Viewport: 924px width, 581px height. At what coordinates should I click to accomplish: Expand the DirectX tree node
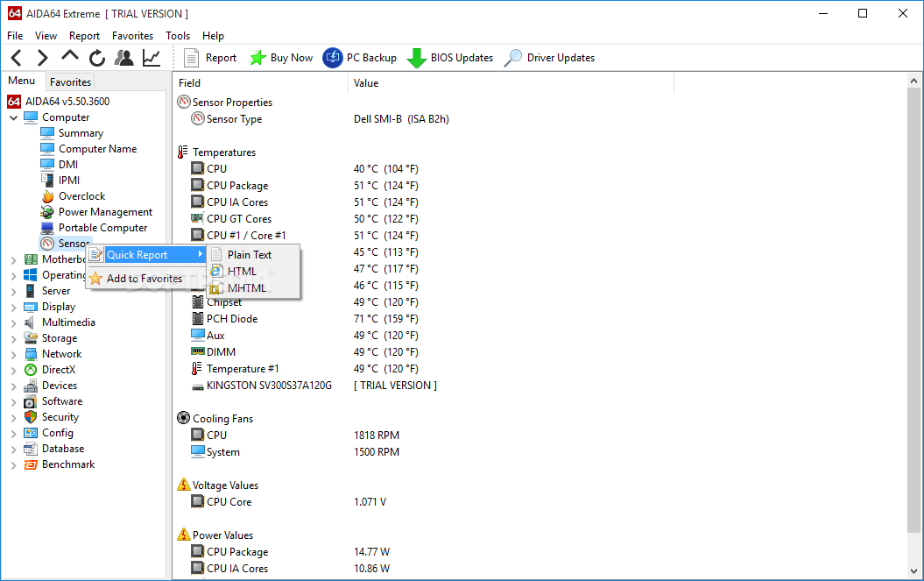[13, 371]
